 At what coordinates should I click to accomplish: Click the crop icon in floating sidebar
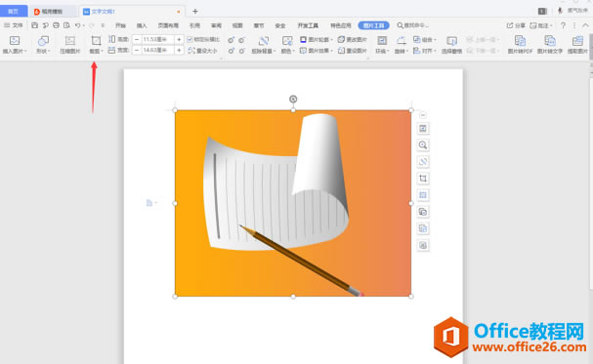click(x=423, y=179)
